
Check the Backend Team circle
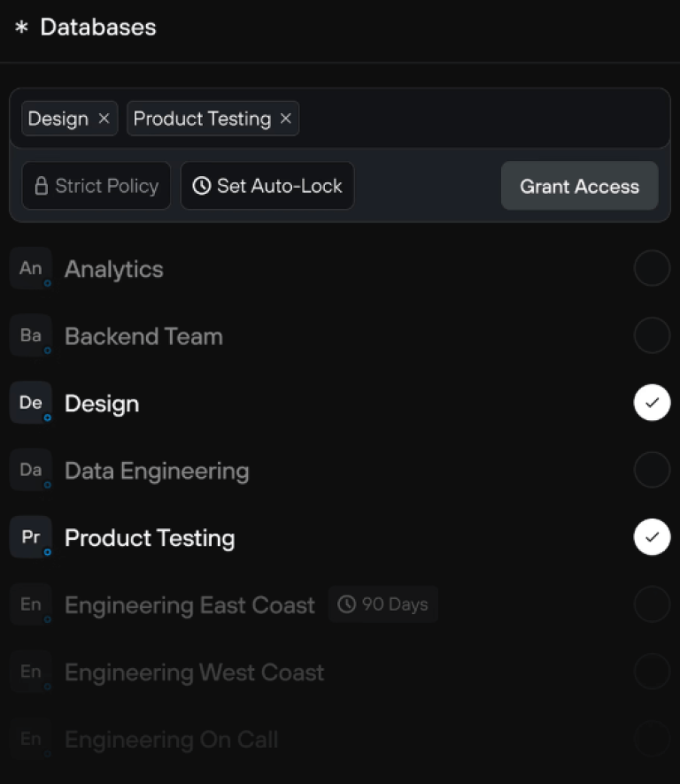click(652, 336)
